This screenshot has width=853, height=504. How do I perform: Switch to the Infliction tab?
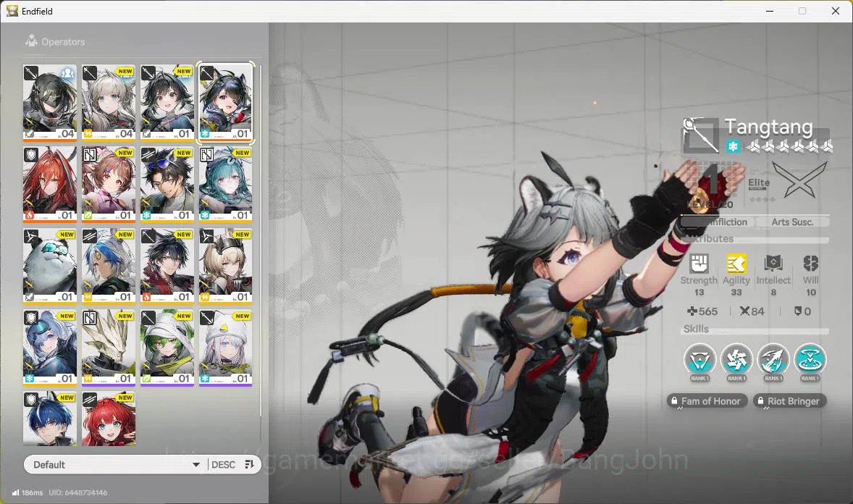pyautogui.click(x=718, y=222)
